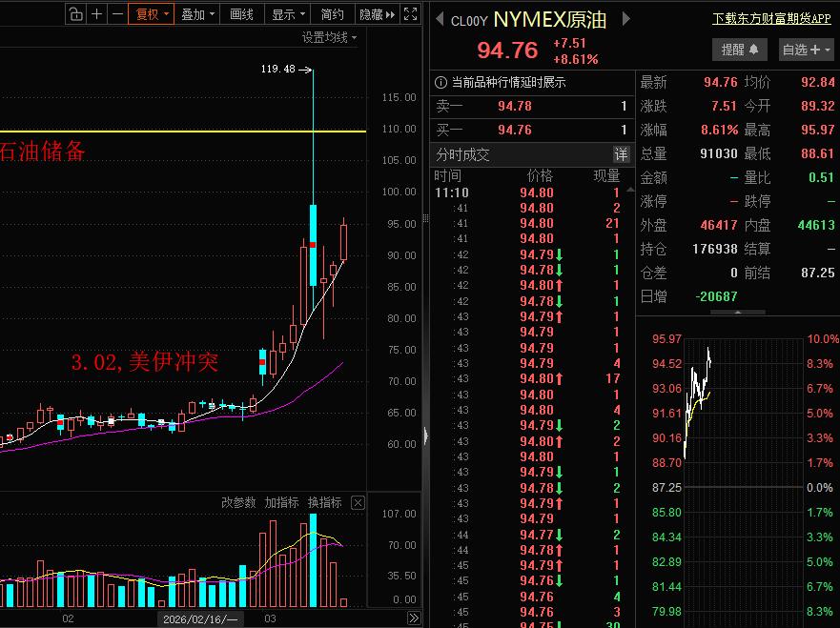Image resolution: width=840 pixels, height=628 pixels.
Task: Click the 持仓 value 176938
Action: 715,249
